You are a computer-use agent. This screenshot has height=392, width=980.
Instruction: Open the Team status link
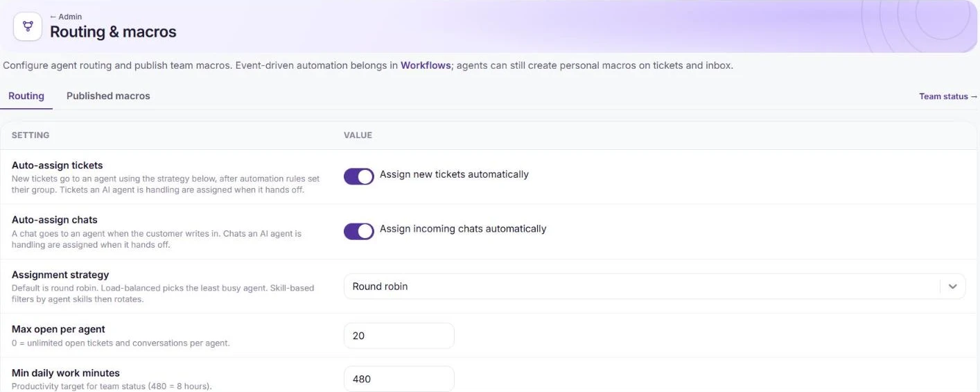coord(947,96)
